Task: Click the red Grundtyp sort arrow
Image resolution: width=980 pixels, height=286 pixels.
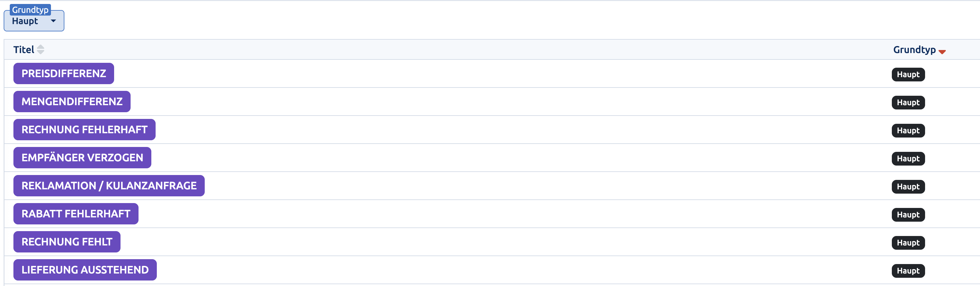Action: [942, 52]
